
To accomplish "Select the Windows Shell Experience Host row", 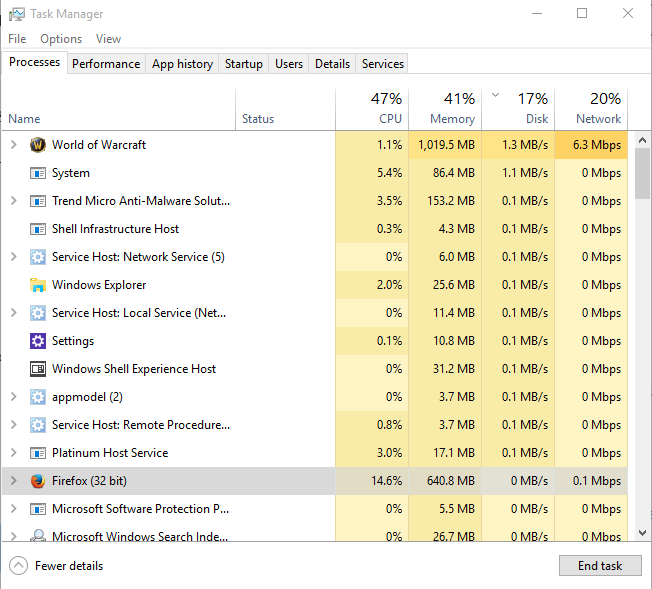I will [x=315, y=369].
